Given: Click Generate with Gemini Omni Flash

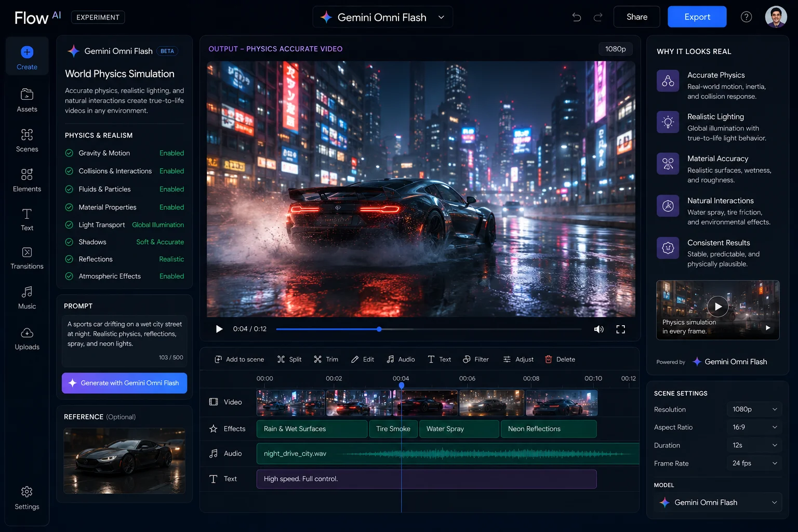Looking at the screenshot, I should point(124,383).
